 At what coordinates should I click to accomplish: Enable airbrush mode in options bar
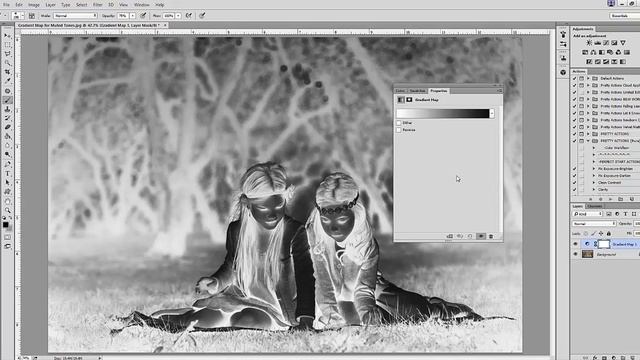189,16
